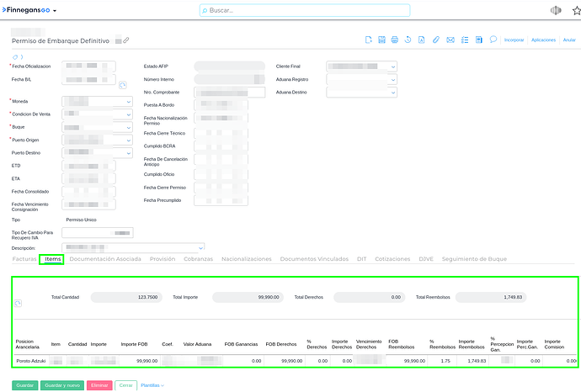Click the Guardar button

(25, 385)
